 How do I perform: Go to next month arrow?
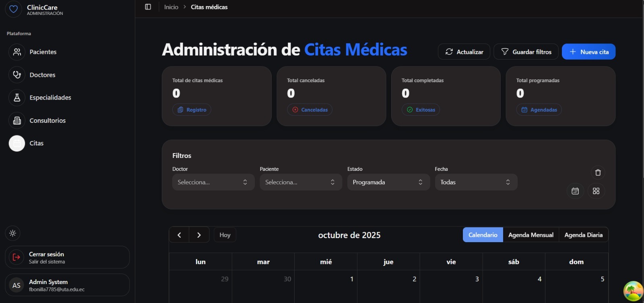(x=199, y=235)
